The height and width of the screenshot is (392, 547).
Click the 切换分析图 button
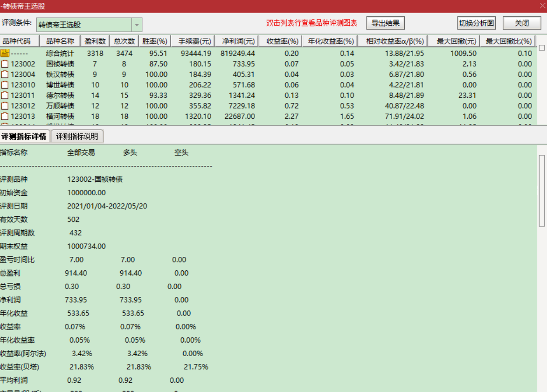[477, 23]
